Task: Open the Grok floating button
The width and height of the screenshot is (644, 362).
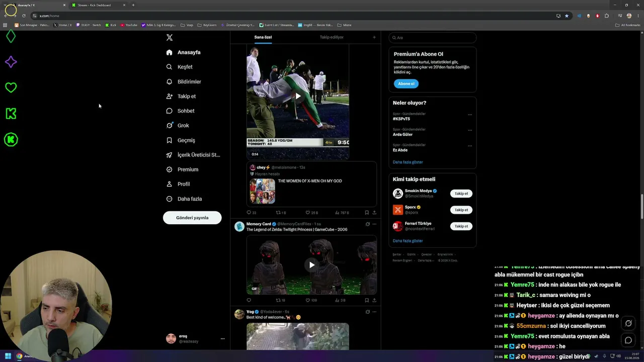Action: tap(628, 323)
